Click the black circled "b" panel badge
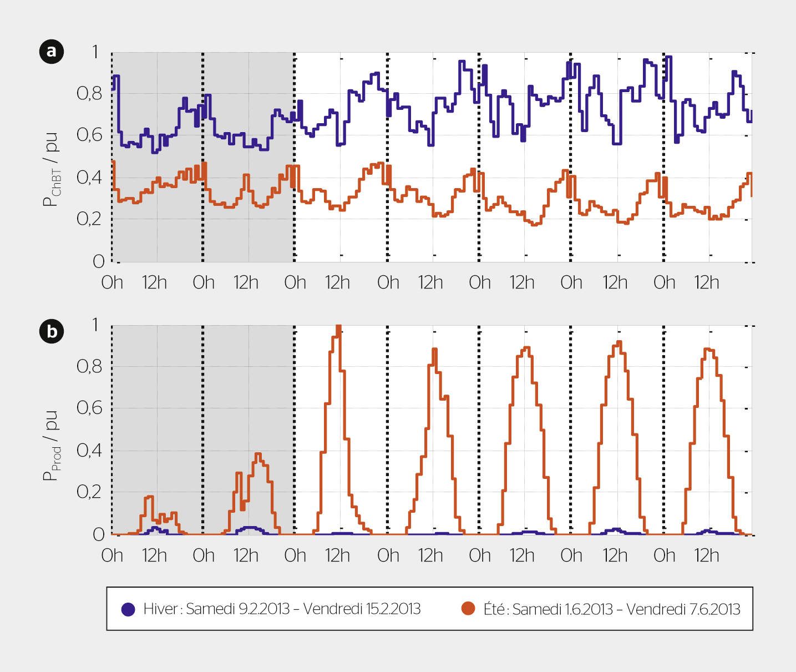The width and height of the screenshot is (796, 672). click(52, 332)
